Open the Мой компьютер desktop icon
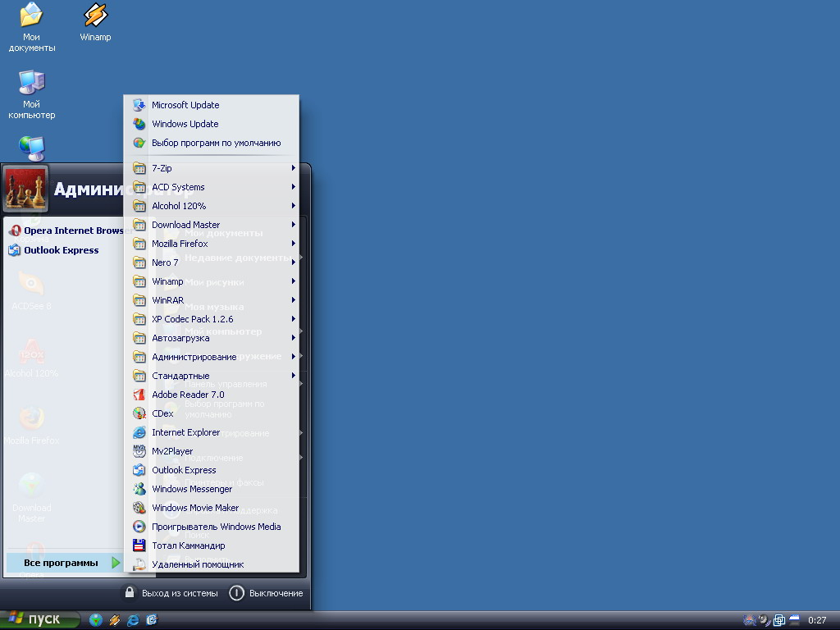 click(32, 94)
